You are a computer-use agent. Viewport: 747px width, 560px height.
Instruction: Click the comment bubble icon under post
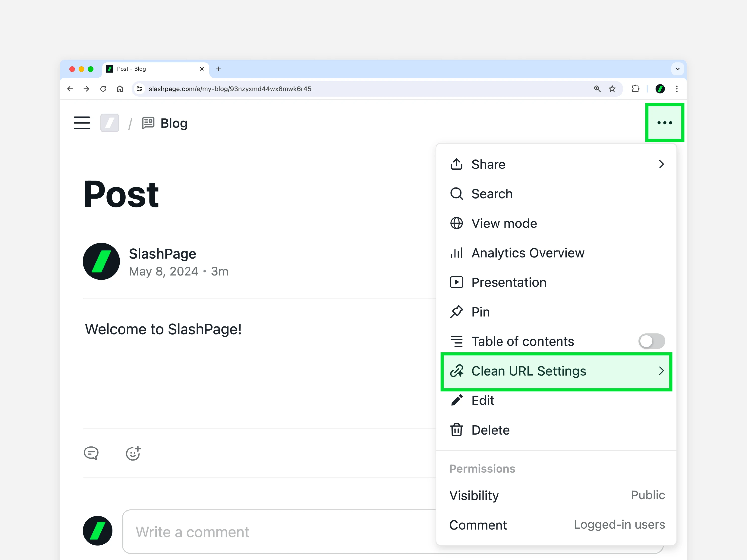[91, 453]
